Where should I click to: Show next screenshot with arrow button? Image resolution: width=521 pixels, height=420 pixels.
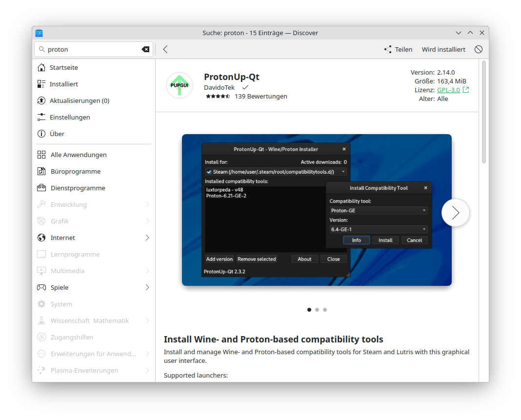point(455,213)
